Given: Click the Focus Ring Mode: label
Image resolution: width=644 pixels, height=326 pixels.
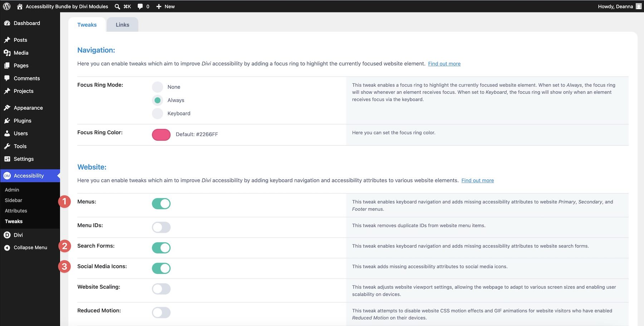Looking at the screenshot, I should pyautogui.click(x=100, y=85).
